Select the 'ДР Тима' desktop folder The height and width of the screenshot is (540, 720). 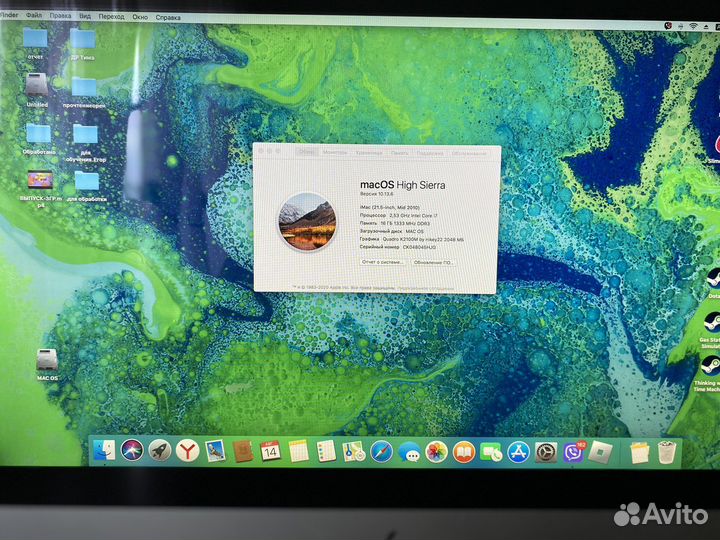83,45
